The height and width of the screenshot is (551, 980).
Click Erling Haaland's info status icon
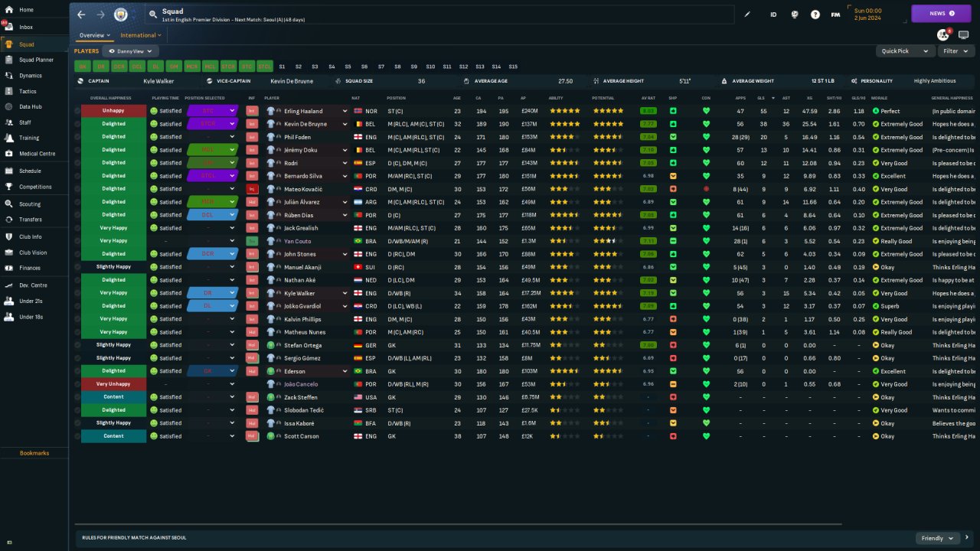(x=252, y=111)
